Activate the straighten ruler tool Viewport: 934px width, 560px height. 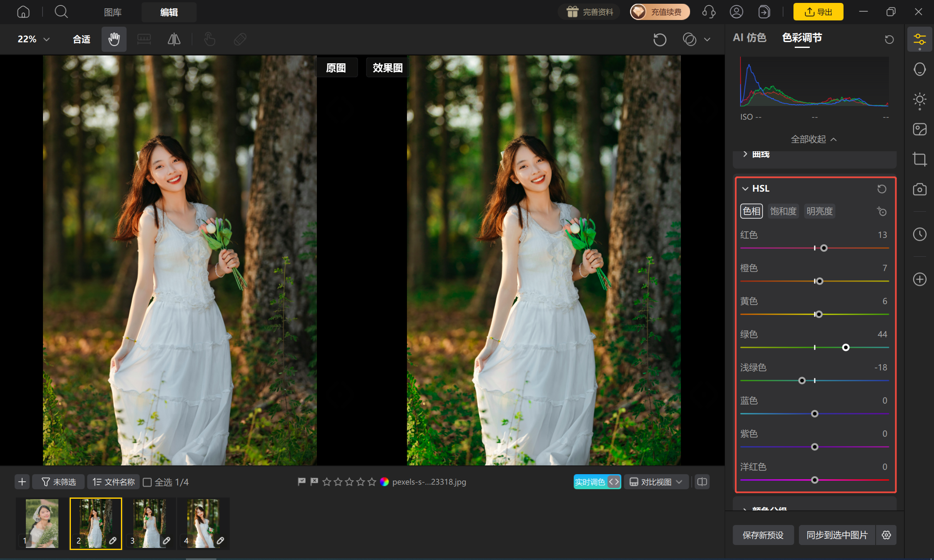pos(144,39)
